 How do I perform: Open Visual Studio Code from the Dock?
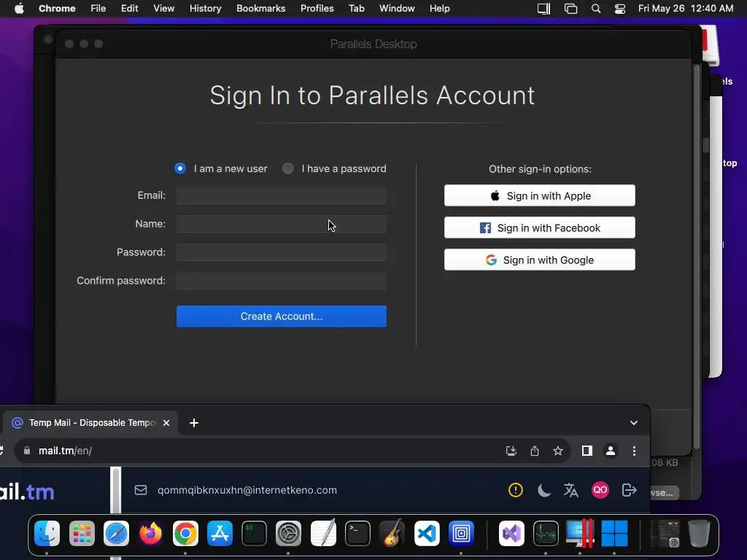coord(427,533)
